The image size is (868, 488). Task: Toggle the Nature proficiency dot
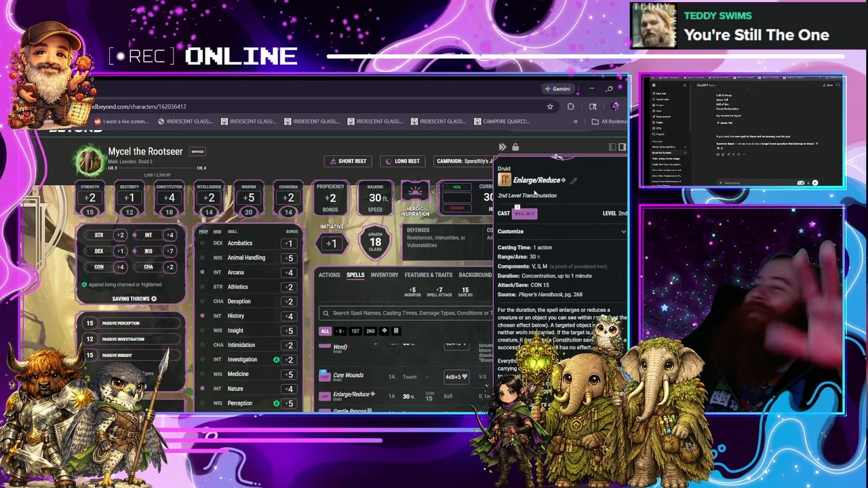pos(202,389)
